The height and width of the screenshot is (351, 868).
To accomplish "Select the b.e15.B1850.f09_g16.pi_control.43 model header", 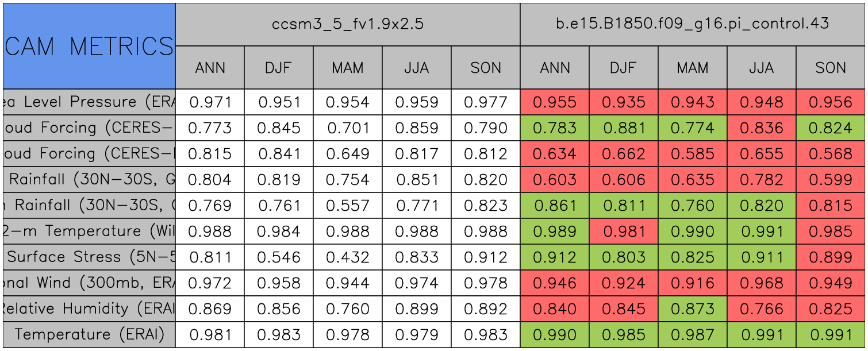I will tap(693, 24).
